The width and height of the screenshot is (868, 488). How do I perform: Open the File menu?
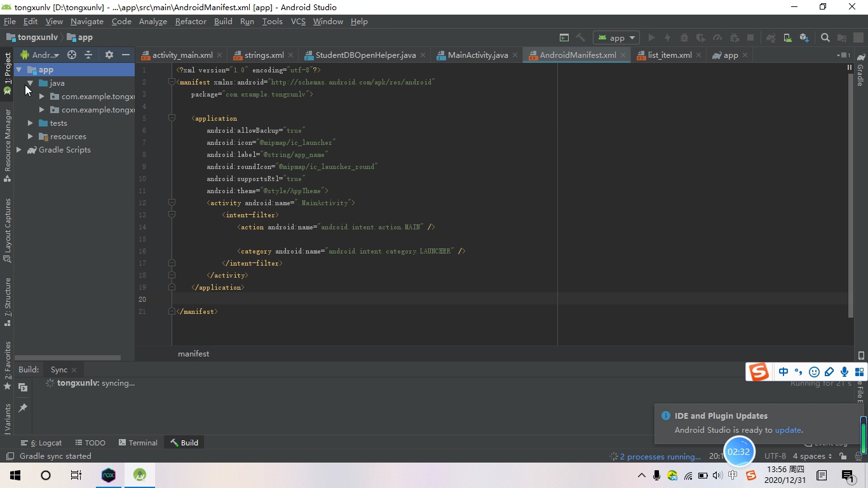[x=10, y=21]
